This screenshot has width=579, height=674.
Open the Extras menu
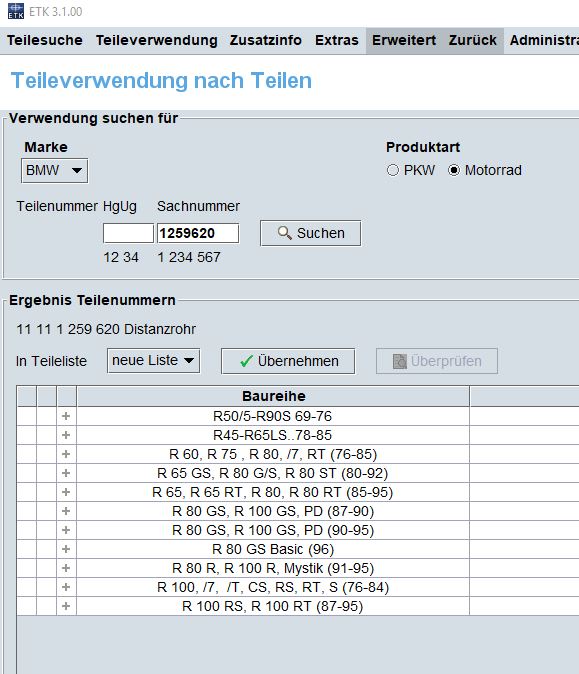point(337,40)
